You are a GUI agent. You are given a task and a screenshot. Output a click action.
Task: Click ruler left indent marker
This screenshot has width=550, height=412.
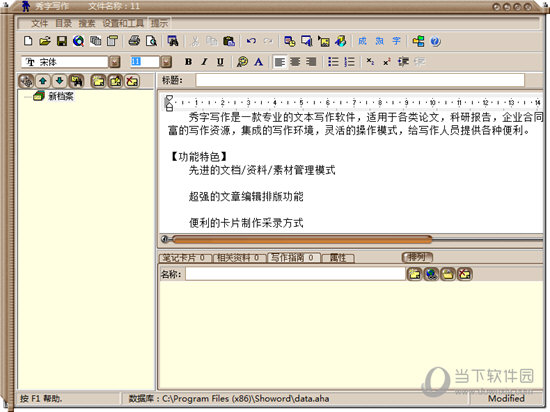[169, 108]
